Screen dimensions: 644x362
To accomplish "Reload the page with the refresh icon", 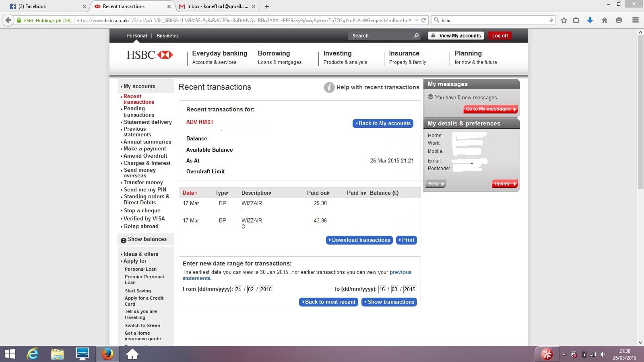I will click(423, 20).
